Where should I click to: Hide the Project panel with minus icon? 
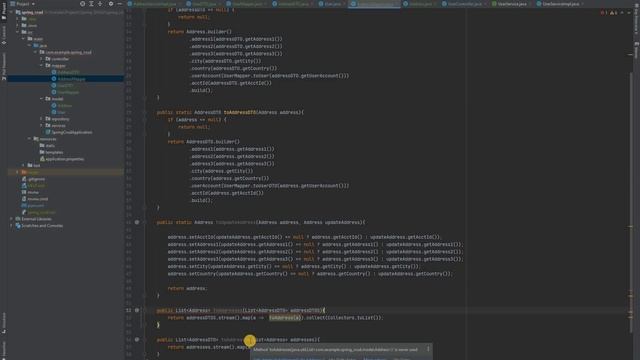click(x=120, y=4)
